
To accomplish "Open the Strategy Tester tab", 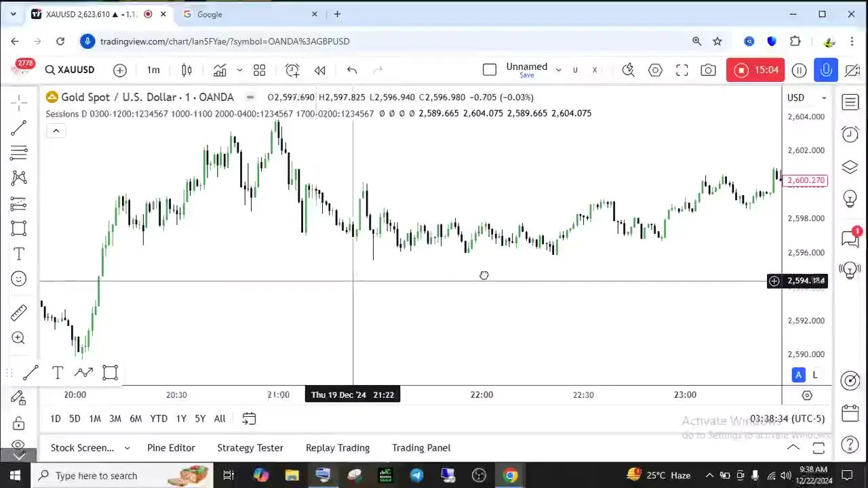I will click(250, 447).
